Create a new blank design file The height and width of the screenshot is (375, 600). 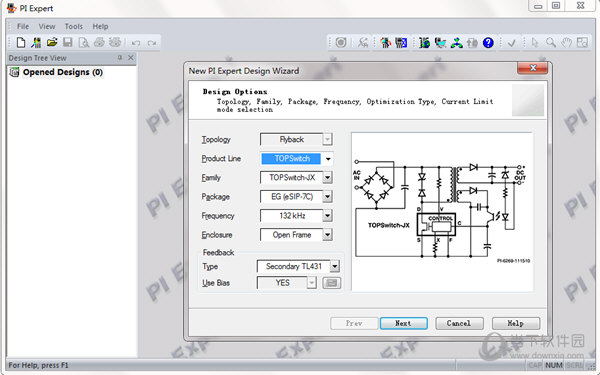(21, 42)
